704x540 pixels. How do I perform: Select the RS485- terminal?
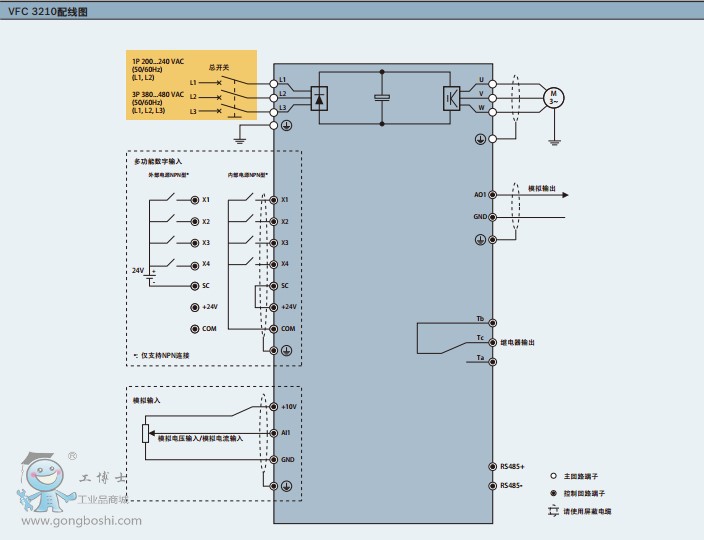492,486
